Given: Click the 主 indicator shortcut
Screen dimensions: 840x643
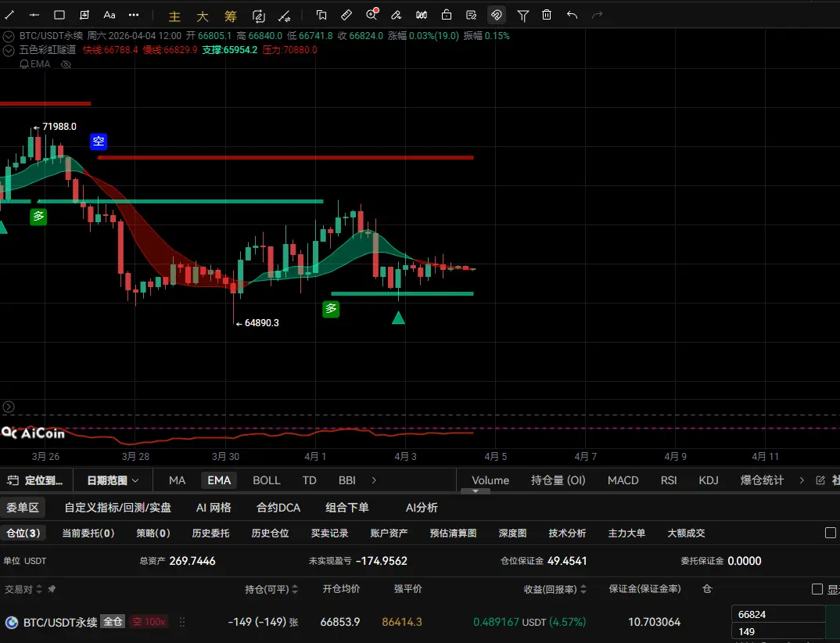Looking at the screenshot, I should coord(174,16).
